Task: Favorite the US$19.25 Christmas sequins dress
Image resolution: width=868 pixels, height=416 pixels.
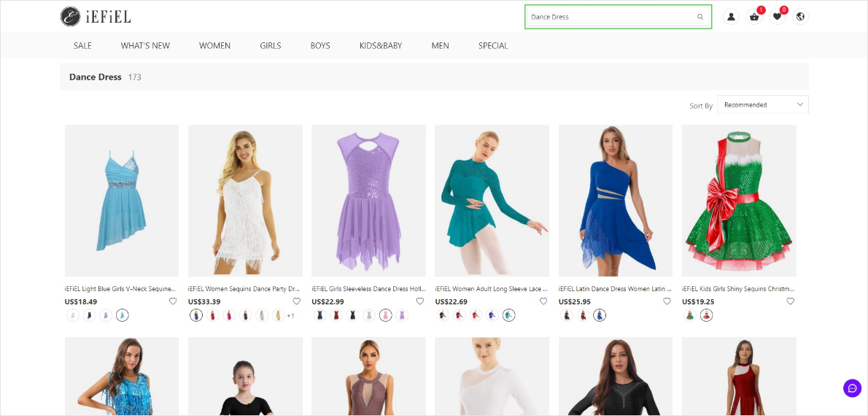Action: [790, 301]
